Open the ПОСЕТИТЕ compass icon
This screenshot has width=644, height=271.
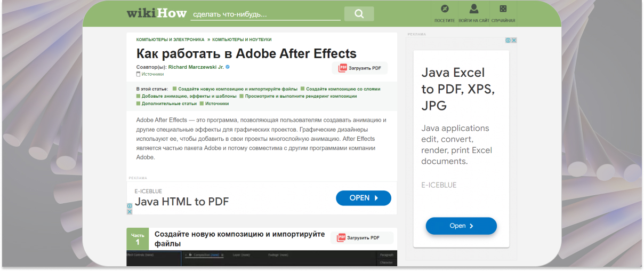[x=445, y=9]
